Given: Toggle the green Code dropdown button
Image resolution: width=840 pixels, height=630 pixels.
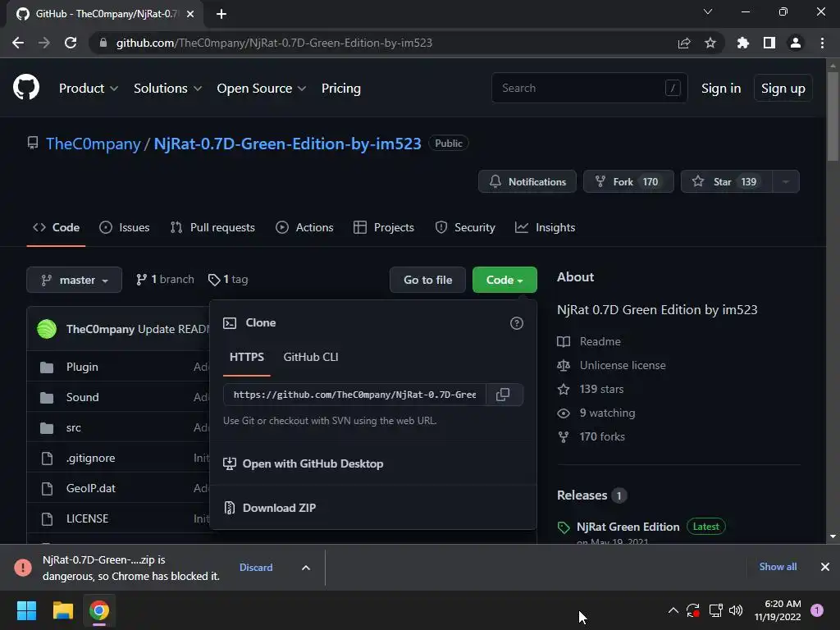Looking at the screenshot, I should tap(504, 281).
